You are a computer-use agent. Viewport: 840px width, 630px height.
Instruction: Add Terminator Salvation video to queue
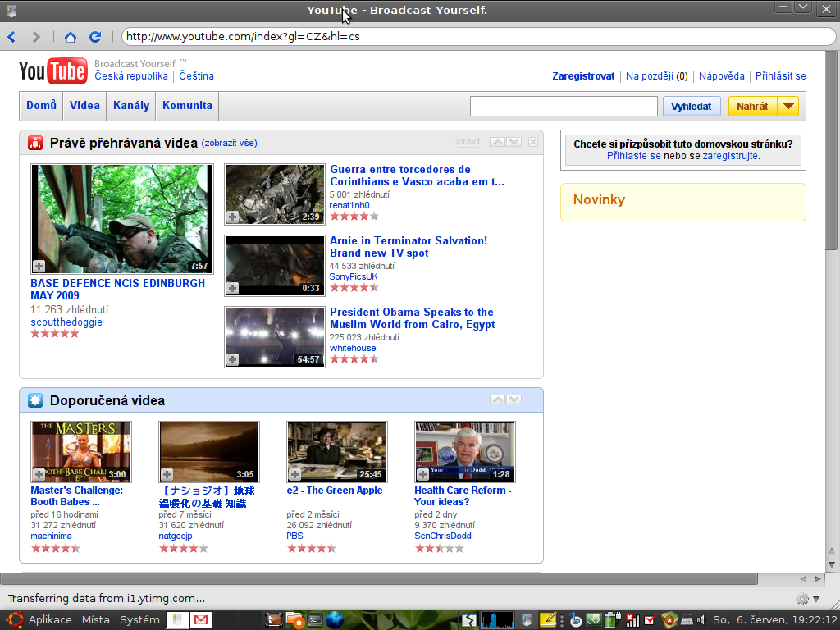coord(232,288)
